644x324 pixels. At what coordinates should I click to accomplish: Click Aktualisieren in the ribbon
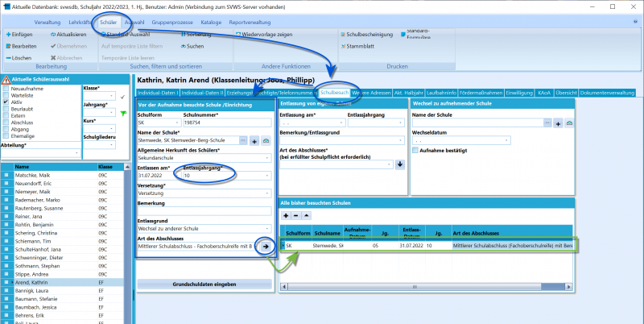point(68,35)
